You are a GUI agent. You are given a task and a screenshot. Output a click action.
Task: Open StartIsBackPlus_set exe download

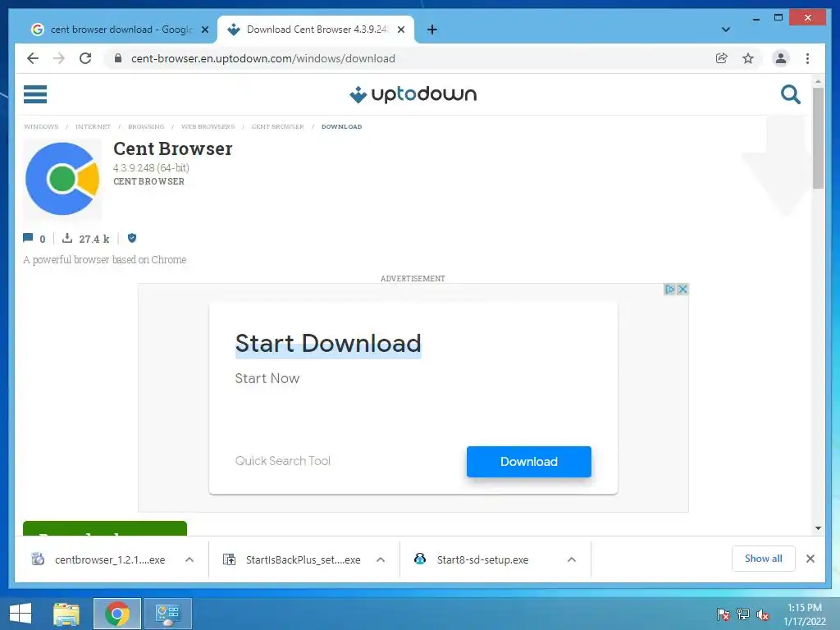coord(293,559)
